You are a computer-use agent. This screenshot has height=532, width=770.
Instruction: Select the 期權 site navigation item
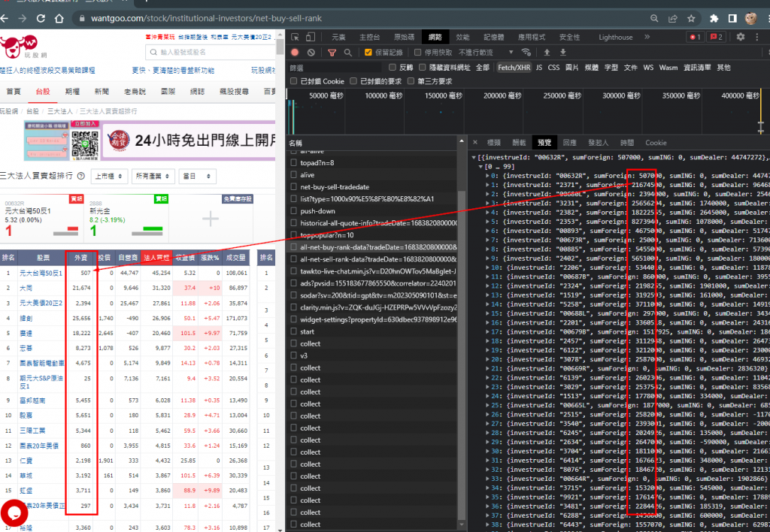72,91
